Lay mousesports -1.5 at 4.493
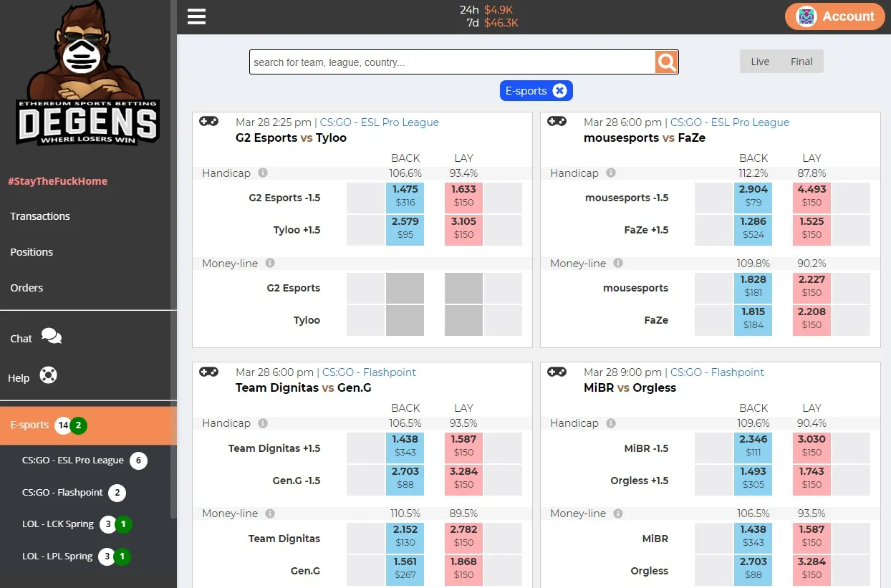 pyautogui.click(x=811, y=198)
